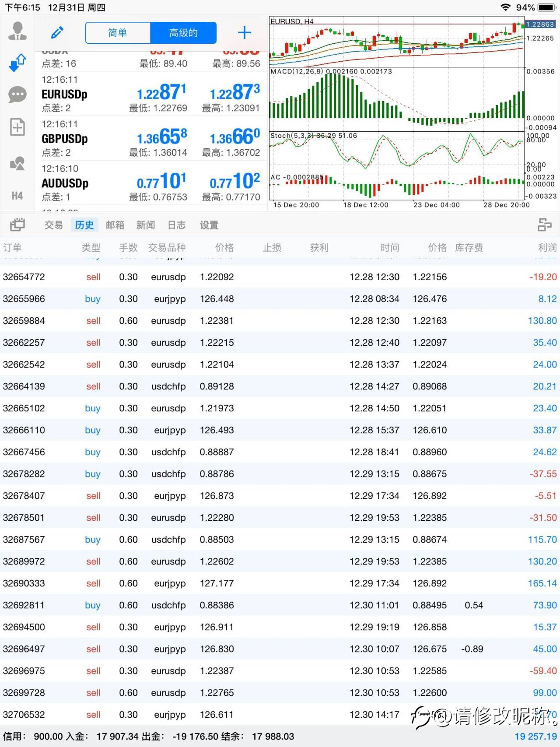Tap the Stoch indicator panel
This screenshot has width=560, height=747.
[397, 152]
